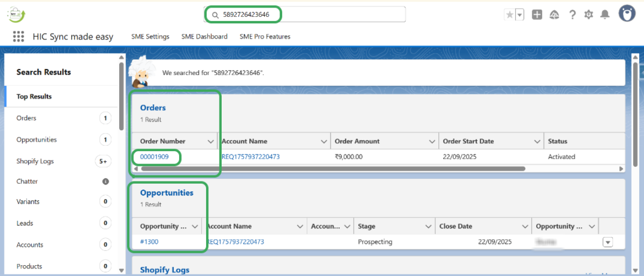Open the Stage column dropdown
The image size is (644, 276).
pyautogui.click(x=428, y=226)
